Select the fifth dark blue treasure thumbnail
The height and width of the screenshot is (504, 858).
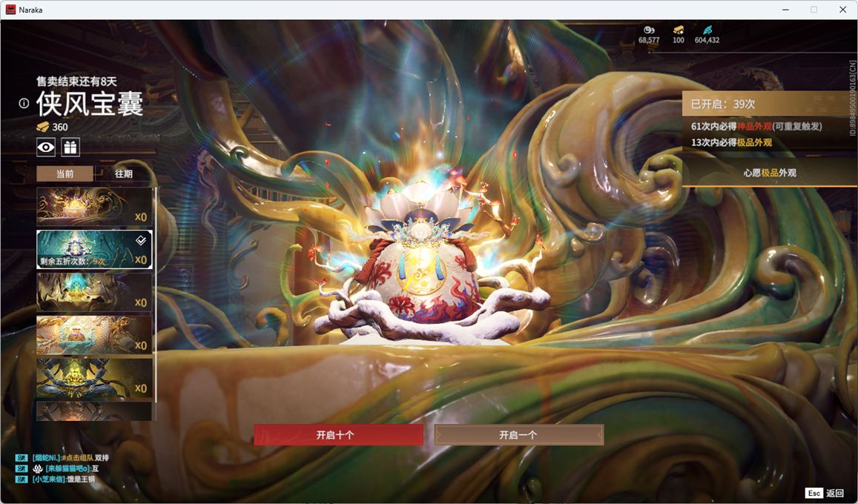tap(94, 377)
